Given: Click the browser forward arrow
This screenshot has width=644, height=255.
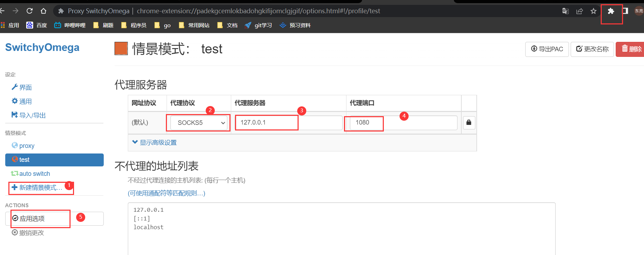Looking at the screenshot, I should point(15,11).
